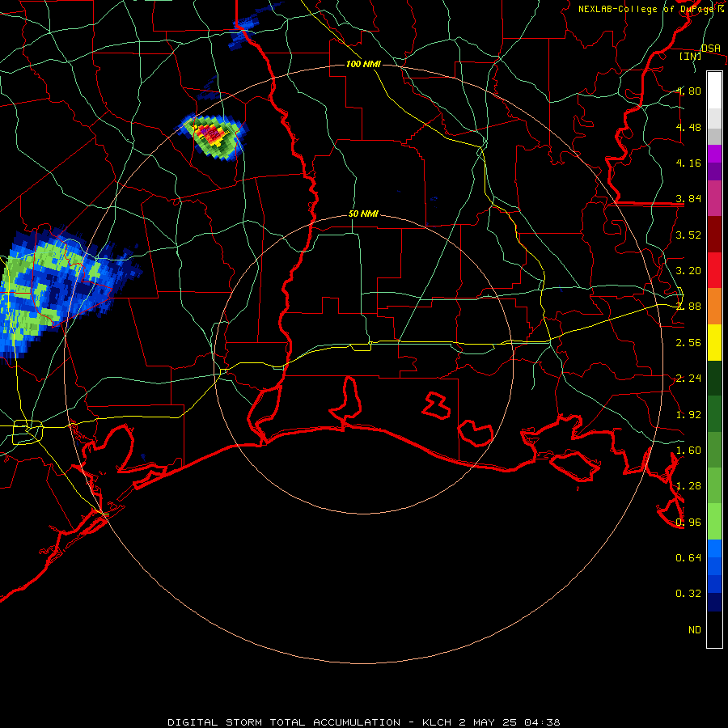This screenshot has height=728, width=728.
Task: Click the navy swatch just above ND
Action: click(714, 602)
